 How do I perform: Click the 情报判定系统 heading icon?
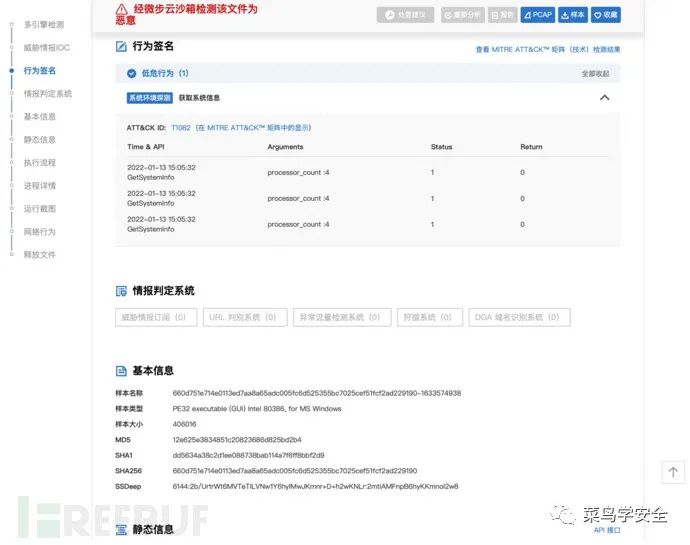[x=121, y=291]
